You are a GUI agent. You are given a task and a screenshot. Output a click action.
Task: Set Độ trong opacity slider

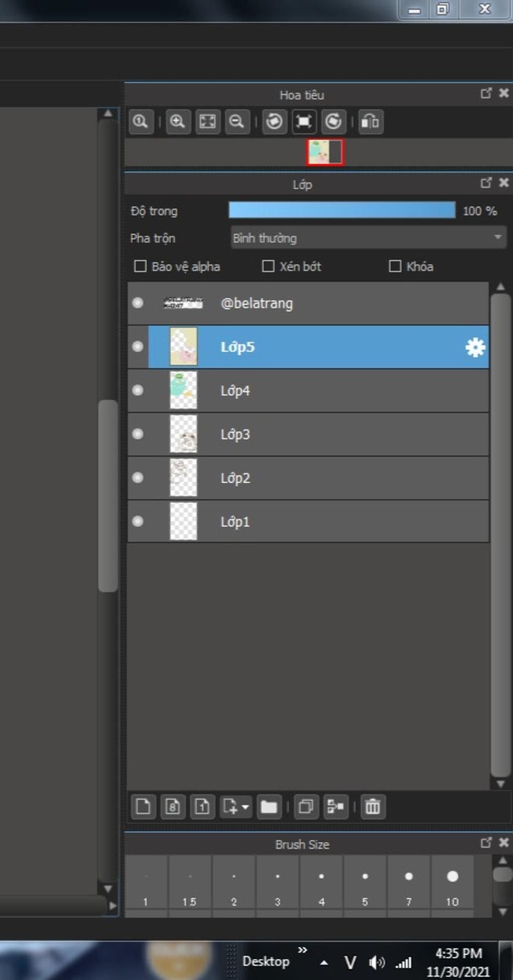(342, 210)
